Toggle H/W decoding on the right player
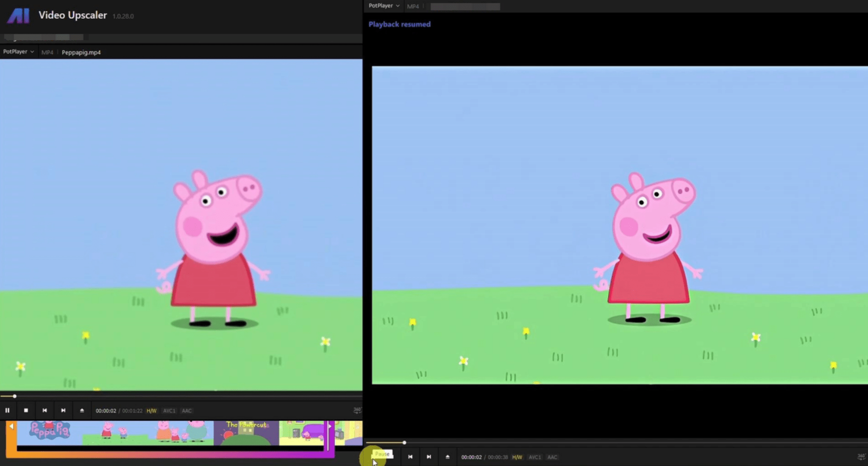This screenshot has width=868, height=466. (x=517, y=457)
